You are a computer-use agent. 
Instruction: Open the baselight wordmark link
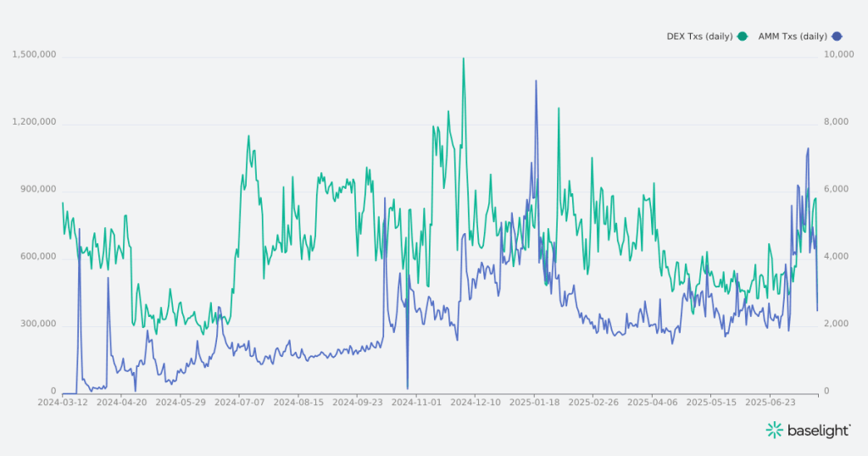pos(819,431)
